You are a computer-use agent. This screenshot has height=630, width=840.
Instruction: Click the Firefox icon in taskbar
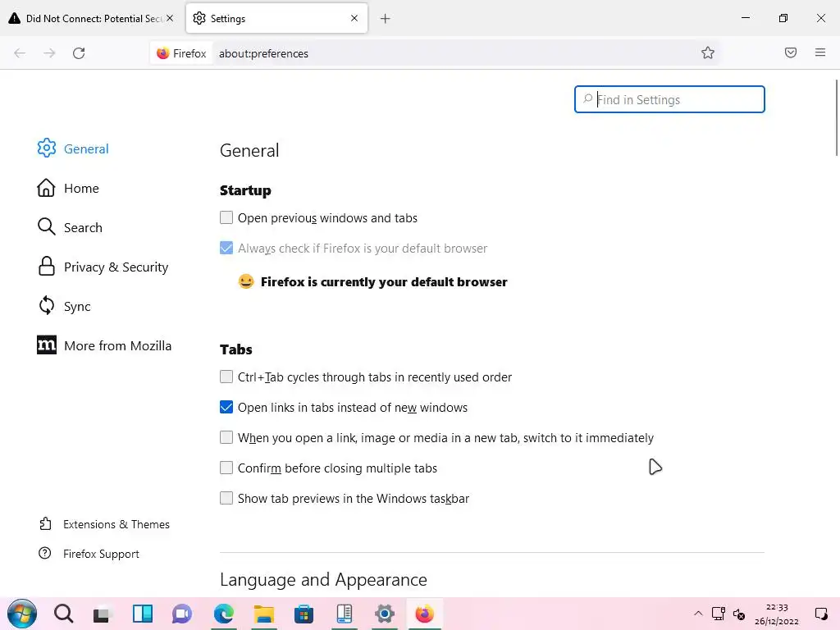click(x=424, y=614)
